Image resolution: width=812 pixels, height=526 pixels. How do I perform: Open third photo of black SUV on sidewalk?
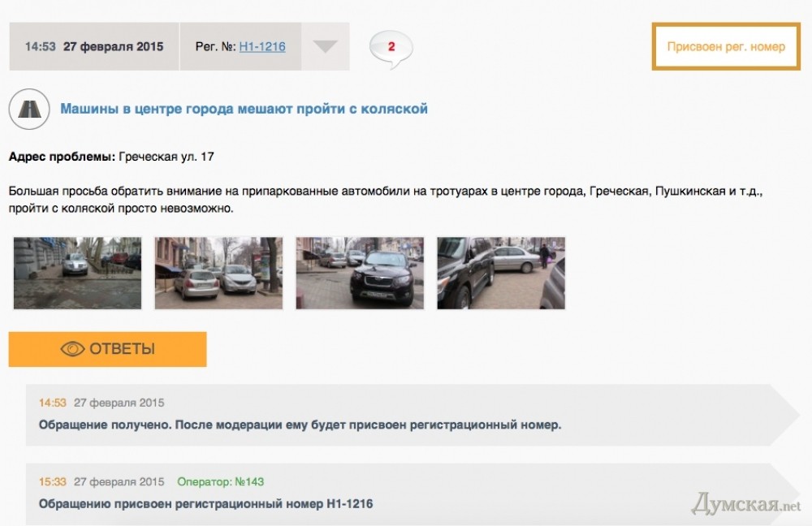pos(360,274)
